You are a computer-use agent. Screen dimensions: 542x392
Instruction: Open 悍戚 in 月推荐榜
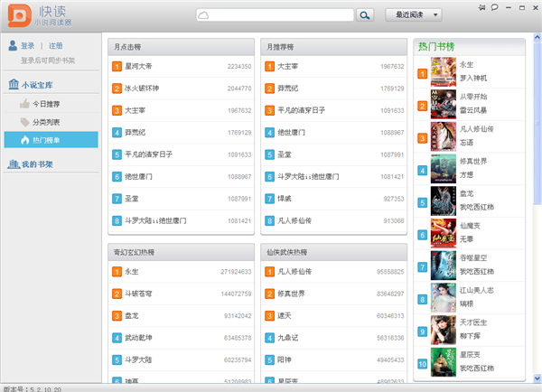pos(285,199)
